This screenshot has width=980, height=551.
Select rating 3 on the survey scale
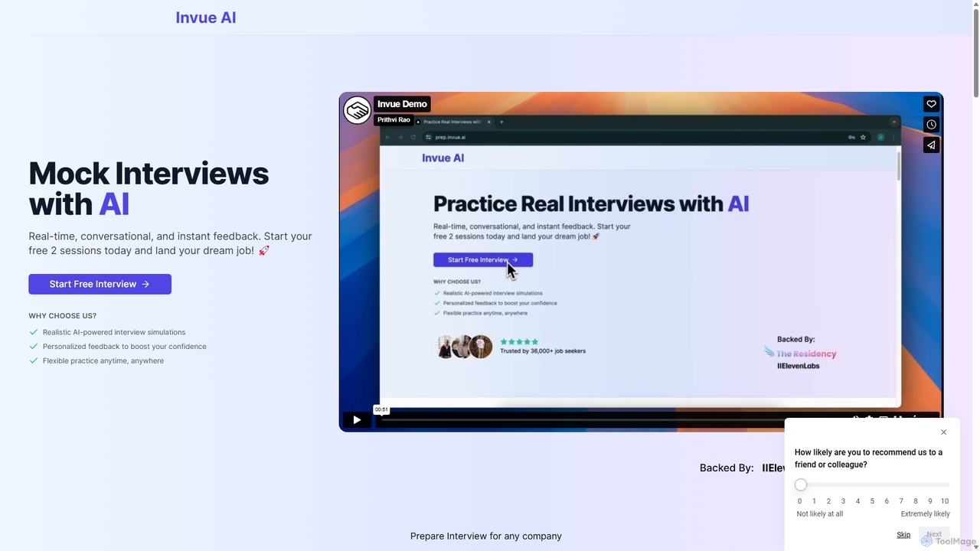pyautogui.click(x=843, y=501)
